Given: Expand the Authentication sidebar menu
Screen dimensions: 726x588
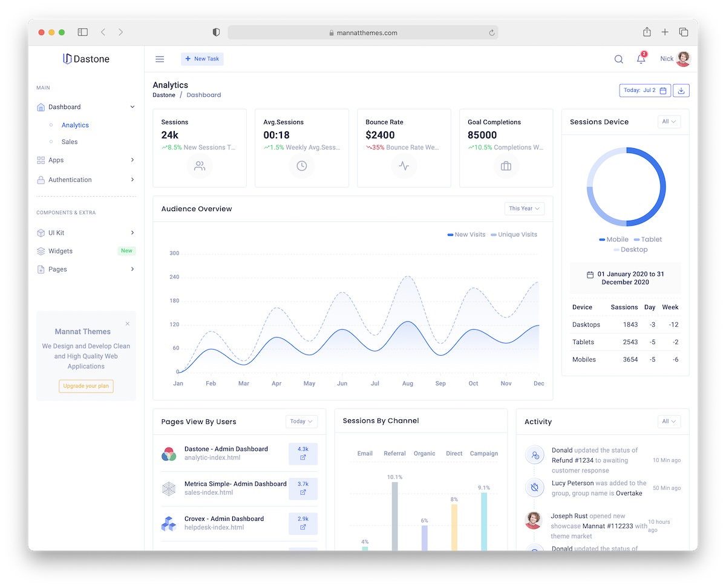Looking at the screenshot, I should pyautogui.click(x=132, y=180).
